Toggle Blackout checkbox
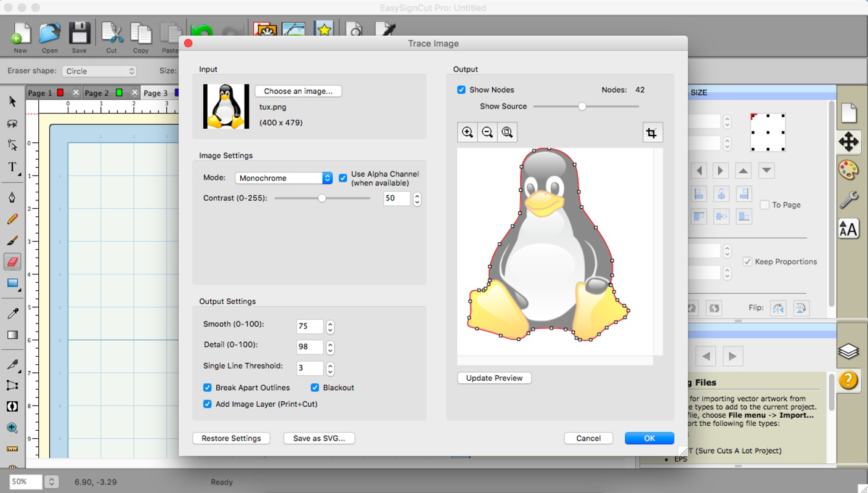The width and height of the screenshot is (868, 493). pos(315,388)
